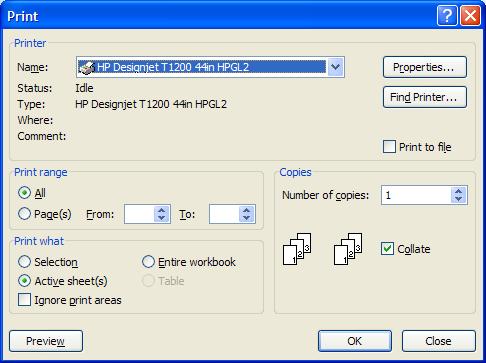Enable Print to file checkbox
486x363 pixels.
389,147
